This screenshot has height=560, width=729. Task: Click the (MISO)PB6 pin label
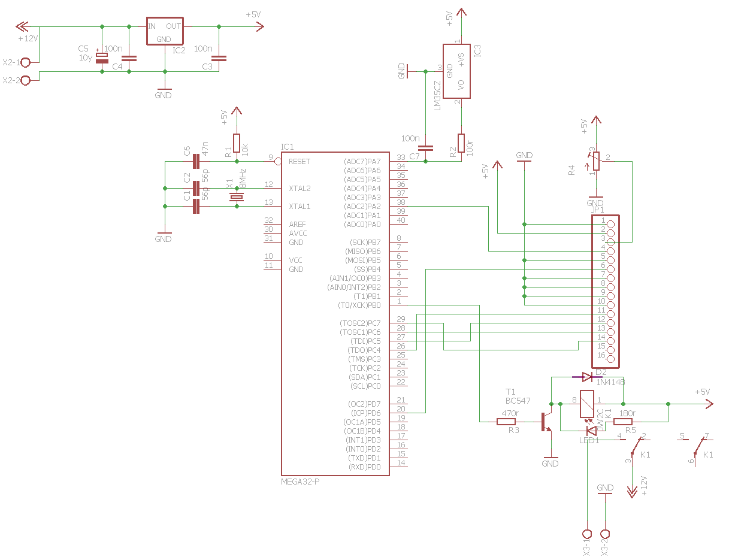(363, 252)
